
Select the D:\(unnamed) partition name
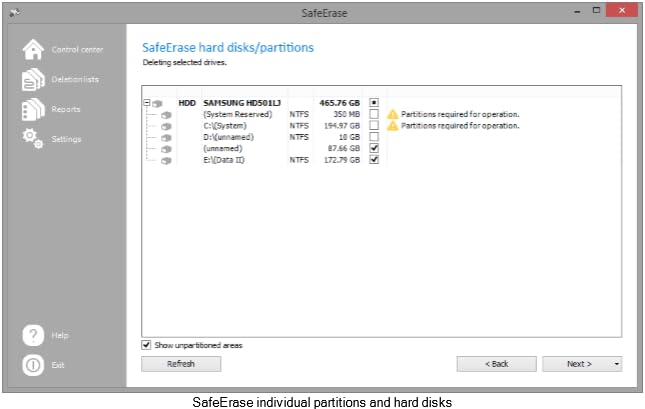pos(228,137)
